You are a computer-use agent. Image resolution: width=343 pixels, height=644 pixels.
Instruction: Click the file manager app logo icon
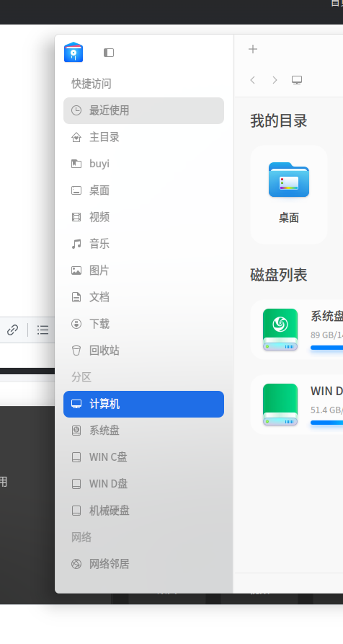coord(73,52)
